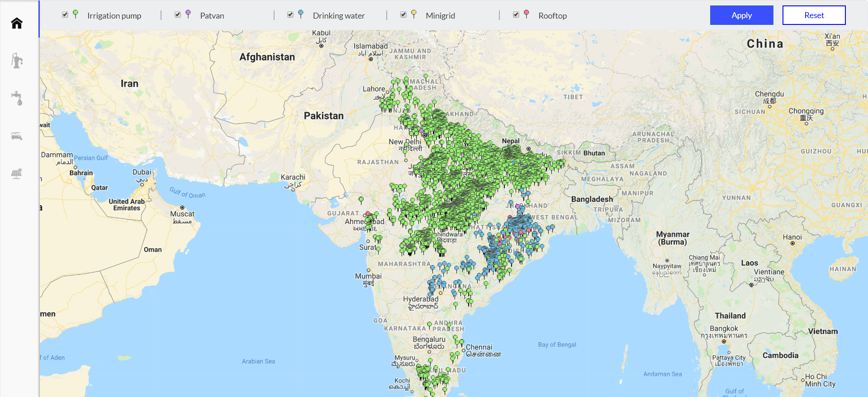Select the irrigation hand pump sidebar icon
The image size is (868, 397).
pyautogui.click(x=17, y=61)
